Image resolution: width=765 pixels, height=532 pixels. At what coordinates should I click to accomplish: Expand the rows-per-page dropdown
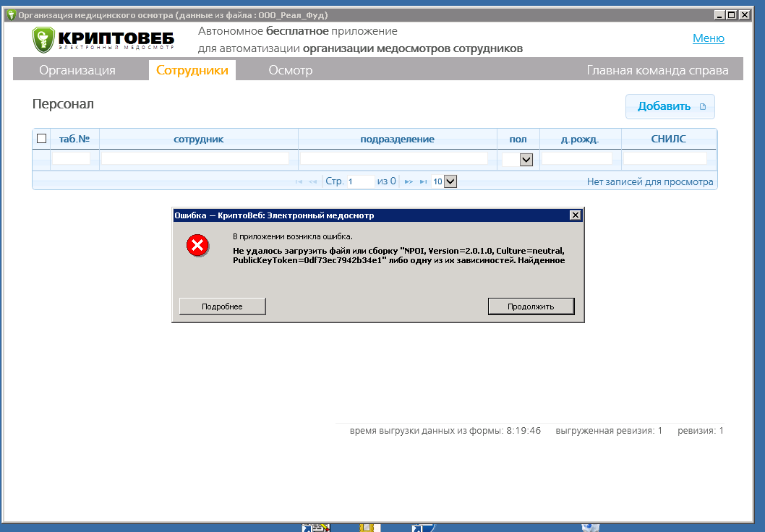click(450, 182)
